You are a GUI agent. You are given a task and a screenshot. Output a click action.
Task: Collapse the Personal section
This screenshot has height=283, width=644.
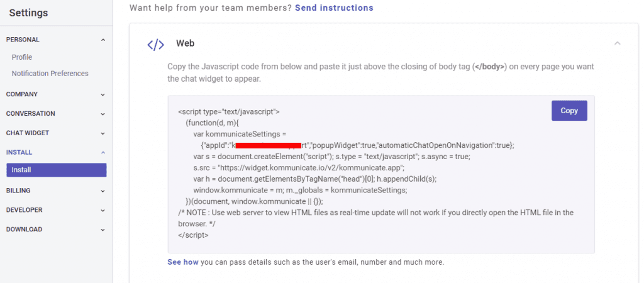tap(103, 40)
